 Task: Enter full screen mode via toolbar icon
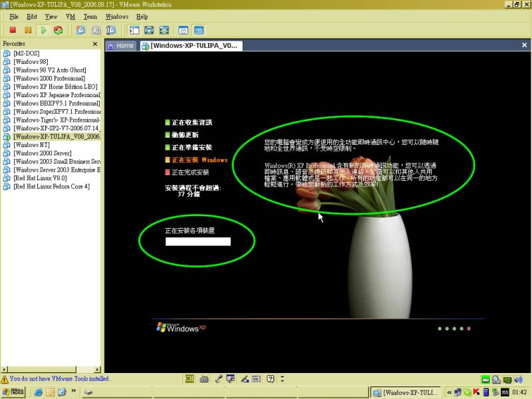164,30
